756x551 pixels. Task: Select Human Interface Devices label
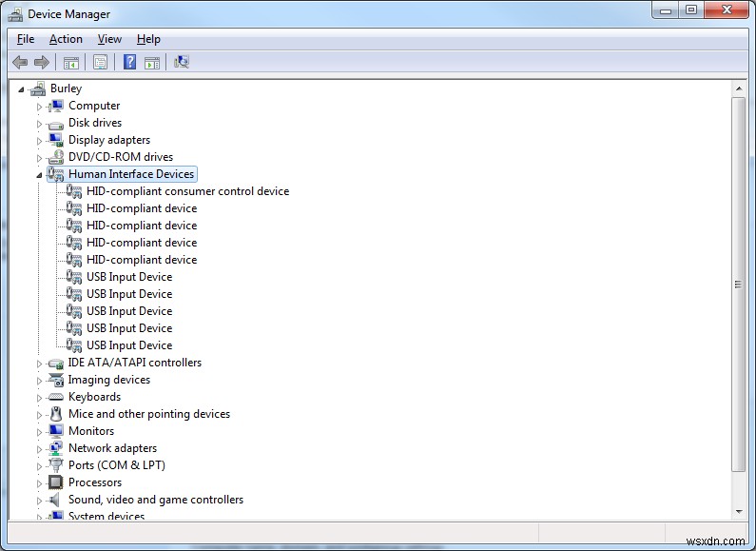131,174
